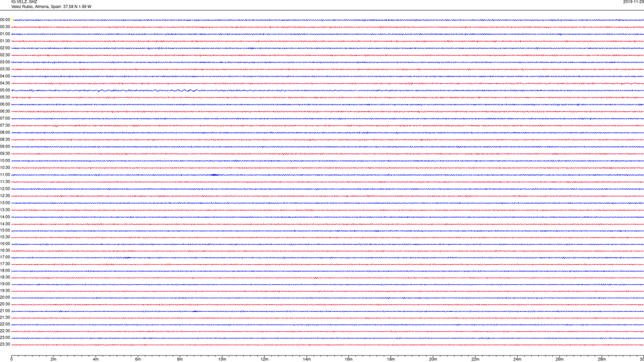Select the 08:00 time label
Screen dimensions: 644x362
pyautogui.click(x=5, y=133)
